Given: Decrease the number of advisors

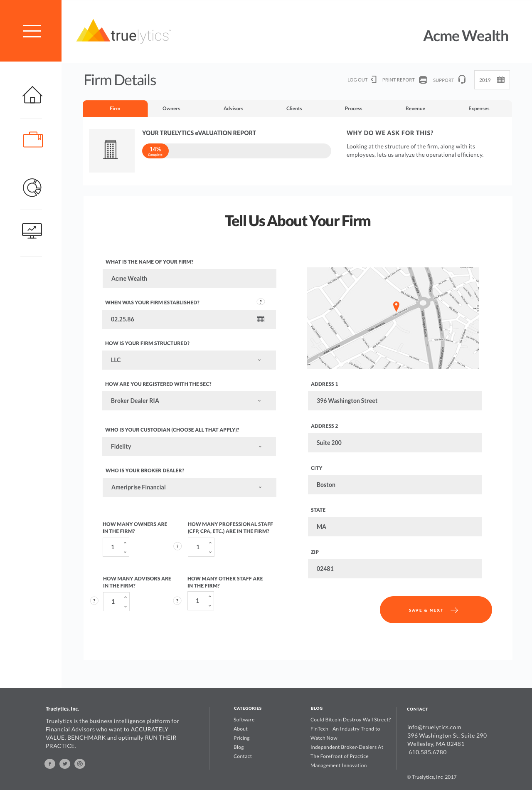Looking at the screenshot, I should pos(126,607).
